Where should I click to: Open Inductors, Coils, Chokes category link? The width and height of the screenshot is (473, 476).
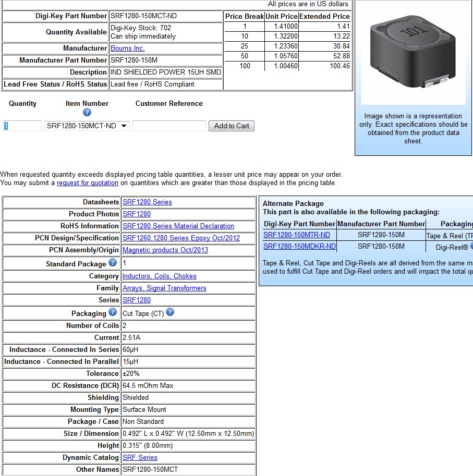click(x=160, y=276)
